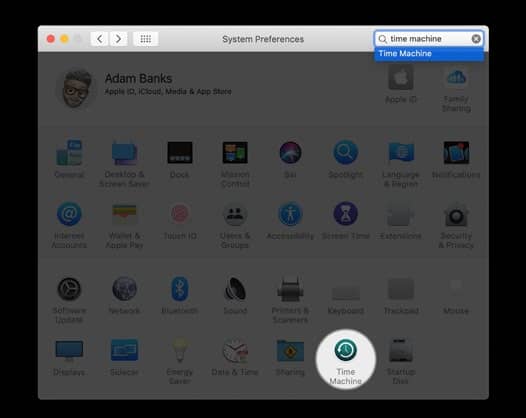Show all preferences grid button

pyautogui.click(x=146, y=39)
